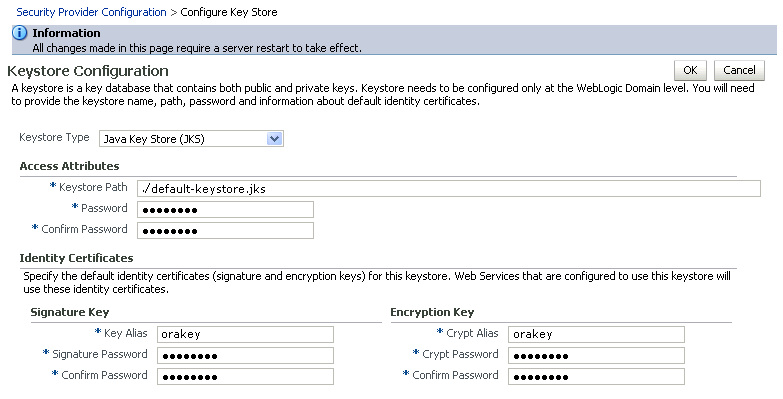Click the Password field under Access Attributes
The width and height of the screenshot is (783, 399).
coord(225,210)
